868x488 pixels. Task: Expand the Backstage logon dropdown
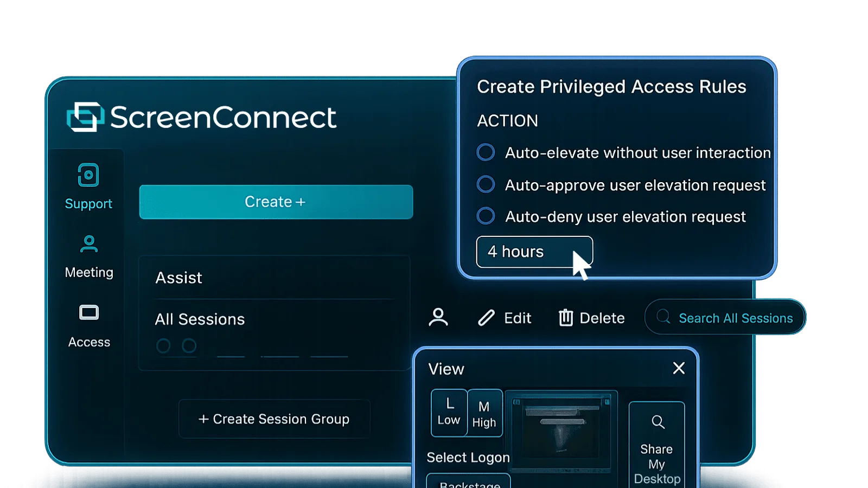click(x=469, y=481)
